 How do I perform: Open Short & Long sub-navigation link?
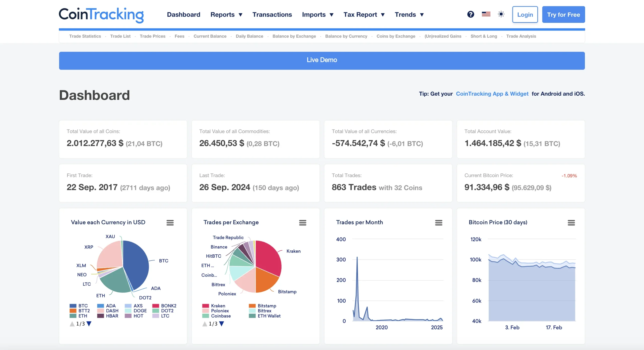click(x=484, y=36)
